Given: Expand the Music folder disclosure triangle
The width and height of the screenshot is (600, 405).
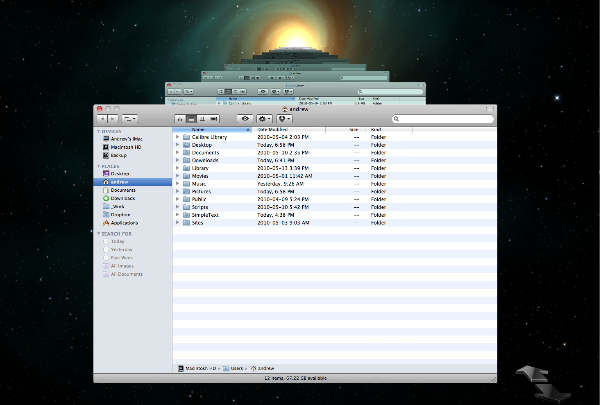Looking at the screenshot, I should tap(178, 184).
